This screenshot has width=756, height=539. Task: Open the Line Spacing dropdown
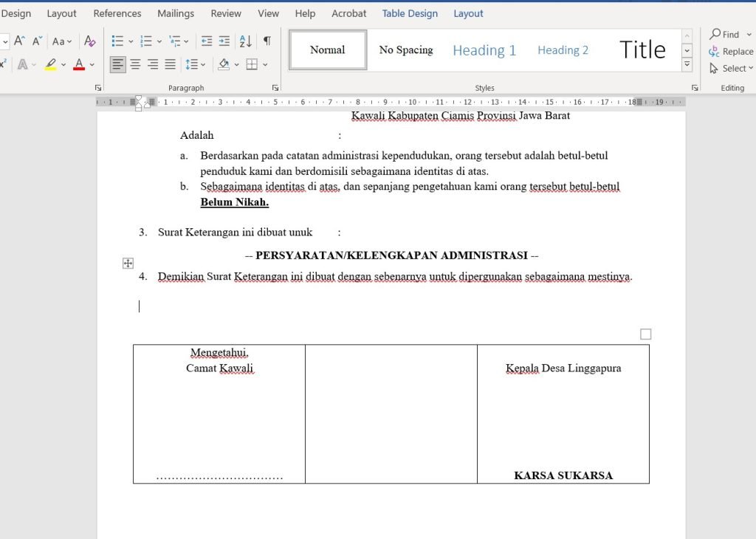coord(196,65)
